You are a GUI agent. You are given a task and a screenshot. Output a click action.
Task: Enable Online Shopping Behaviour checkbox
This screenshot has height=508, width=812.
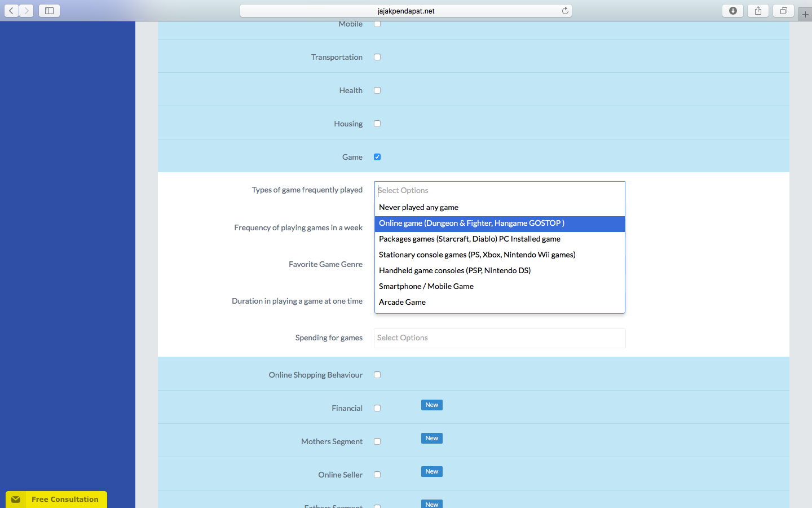[x=377, y=375]
